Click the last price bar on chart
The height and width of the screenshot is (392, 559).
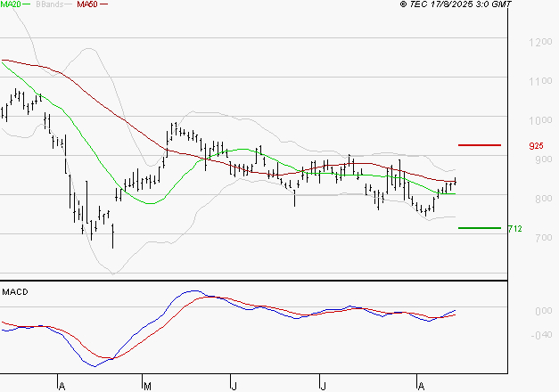point(456,182)
